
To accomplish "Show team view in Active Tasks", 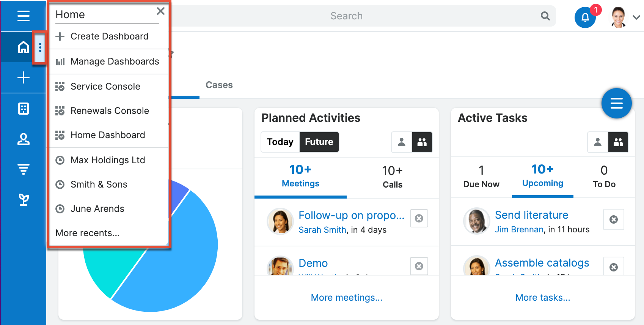I will tap(618, 142).
